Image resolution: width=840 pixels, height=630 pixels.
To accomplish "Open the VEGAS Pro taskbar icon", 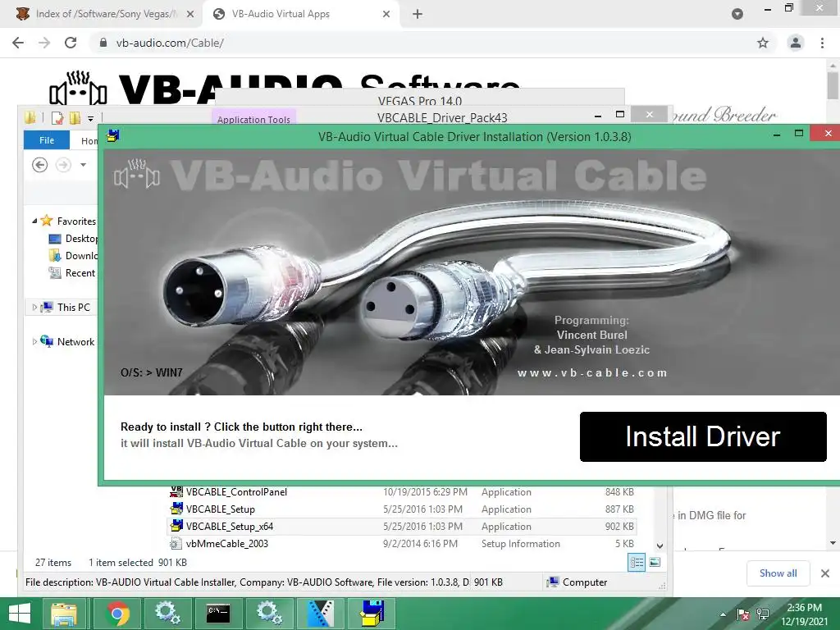I will tap(321, 613).
